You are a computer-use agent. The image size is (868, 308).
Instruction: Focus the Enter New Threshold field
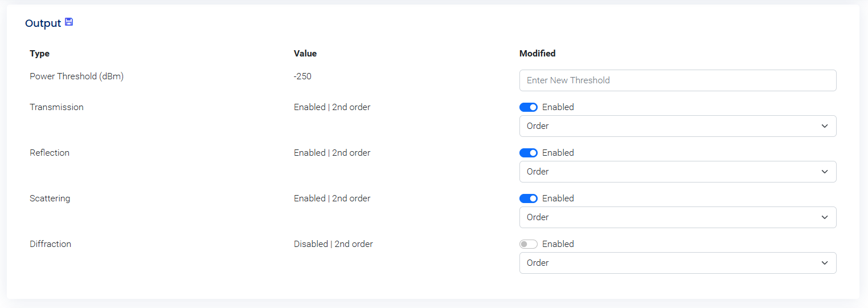tap(677, 80)
